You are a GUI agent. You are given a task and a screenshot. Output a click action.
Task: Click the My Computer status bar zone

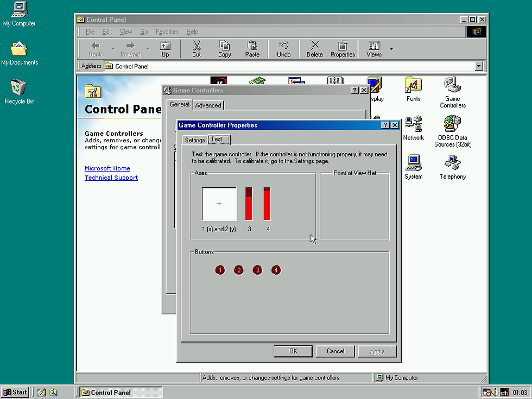pyautogui.click(x=429, y=378)
